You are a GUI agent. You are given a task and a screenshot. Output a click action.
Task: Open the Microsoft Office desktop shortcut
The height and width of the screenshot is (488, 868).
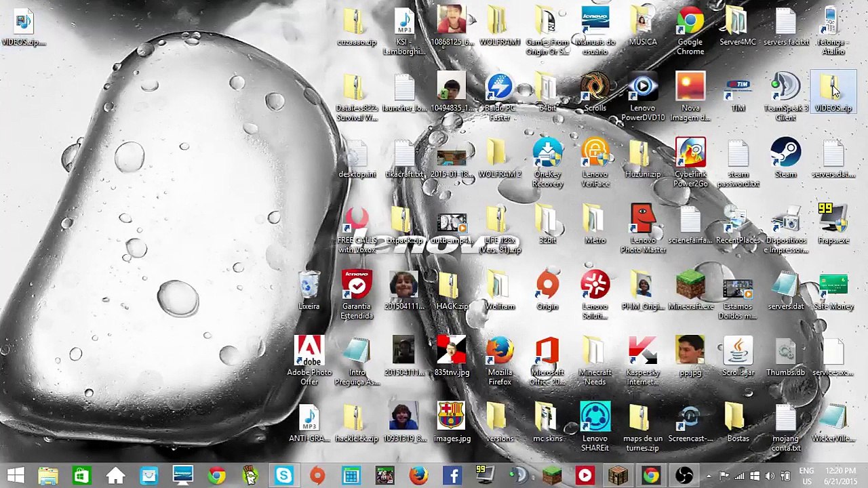pos(547,361)
